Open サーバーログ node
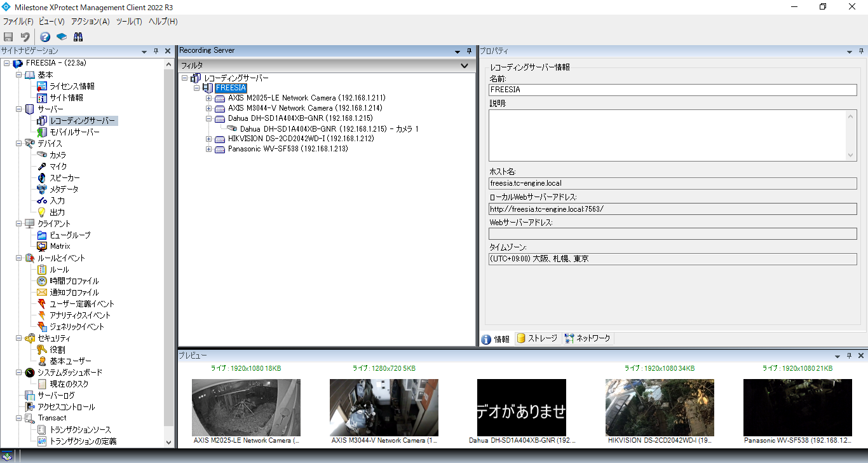Screen dimensions: 868x463 coord(56,396)
